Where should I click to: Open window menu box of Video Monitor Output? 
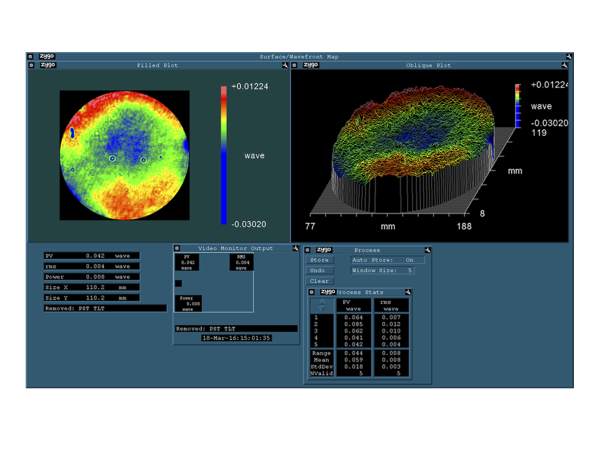[x=177, y=247]
